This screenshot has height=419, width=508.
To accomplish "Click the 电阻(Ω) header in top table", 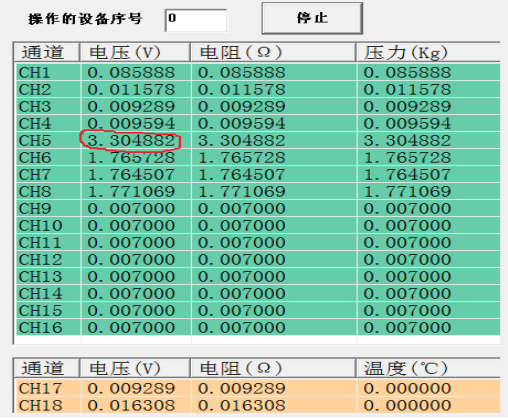I will pyautogui.click(x=274, y=52).
